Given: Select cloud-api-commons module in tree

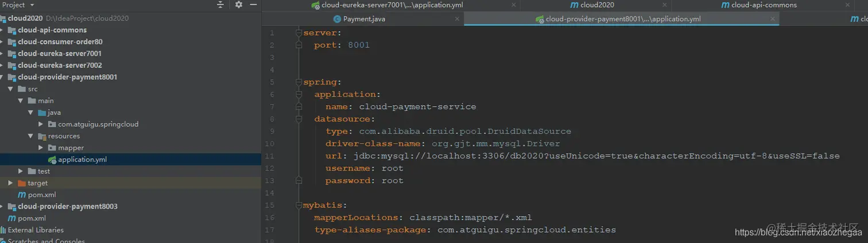Looking at the screenshot, I should [52, 30].
